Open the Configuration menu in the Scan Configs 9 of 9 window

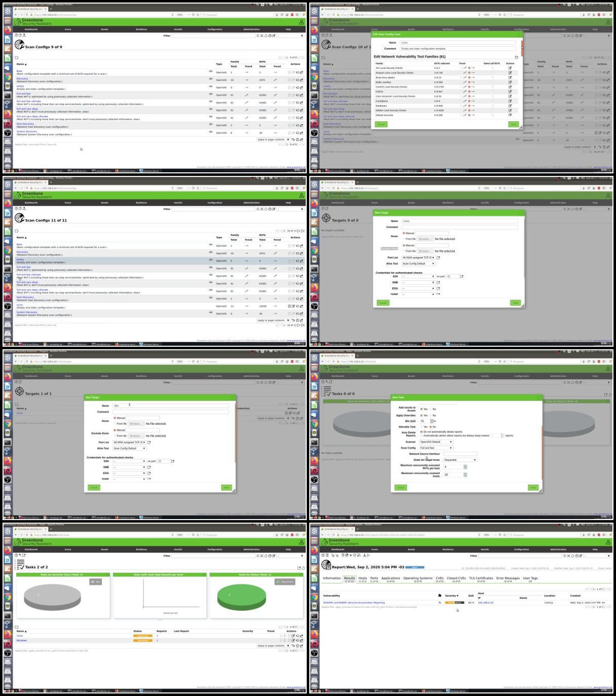215,29
